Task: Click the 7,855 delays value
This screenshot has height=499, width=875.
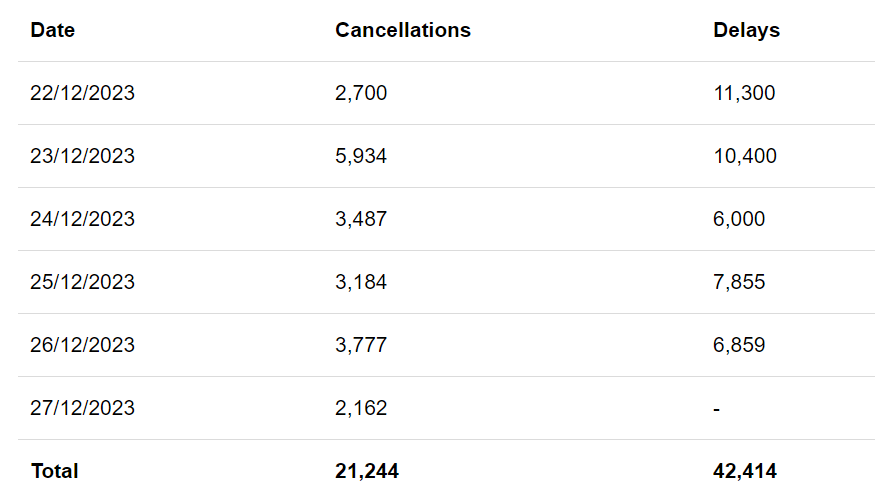Action: (739, 282)
